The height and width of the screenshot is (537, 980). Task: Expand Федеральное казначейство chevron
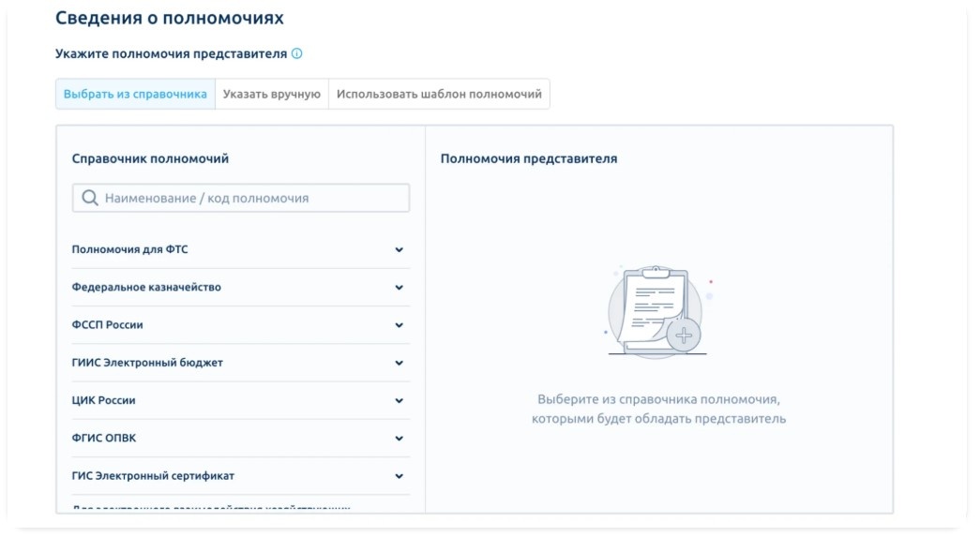click(399, 288)
